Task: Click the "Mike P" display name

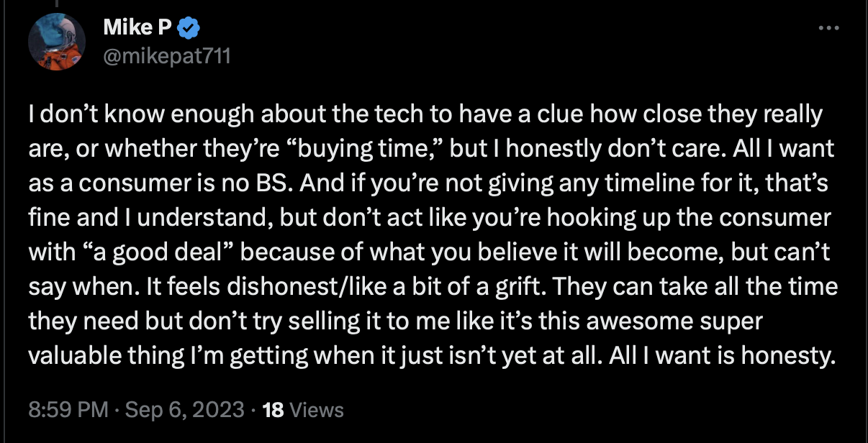Action: pyautogui.click(x=138, y=27)
